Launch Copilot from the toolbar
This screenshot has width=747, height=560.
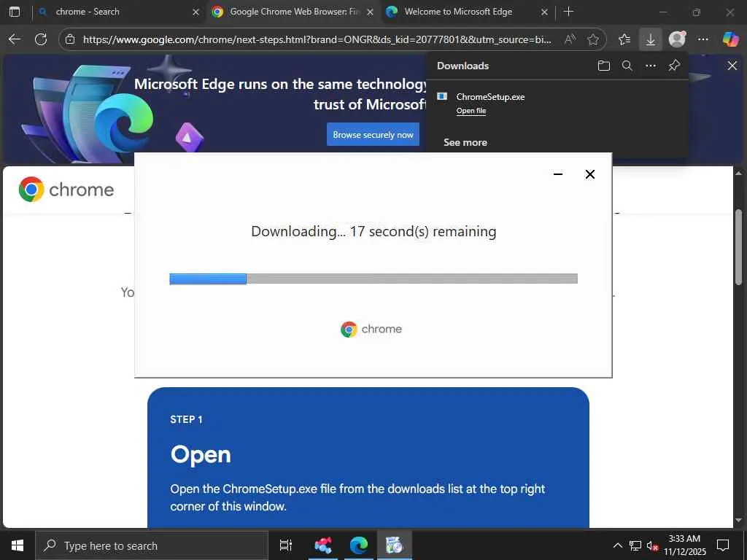730,39
